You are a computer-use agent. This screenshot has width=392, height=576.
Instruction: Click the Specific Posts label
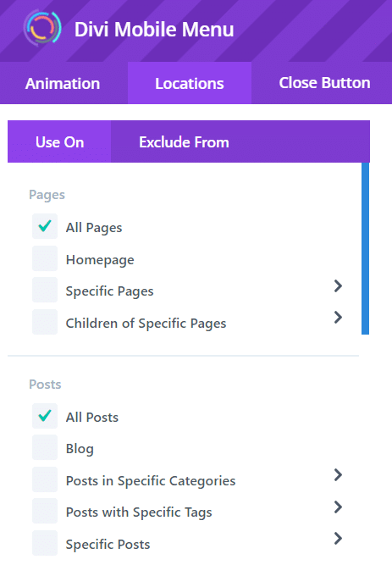coord(108,544)
